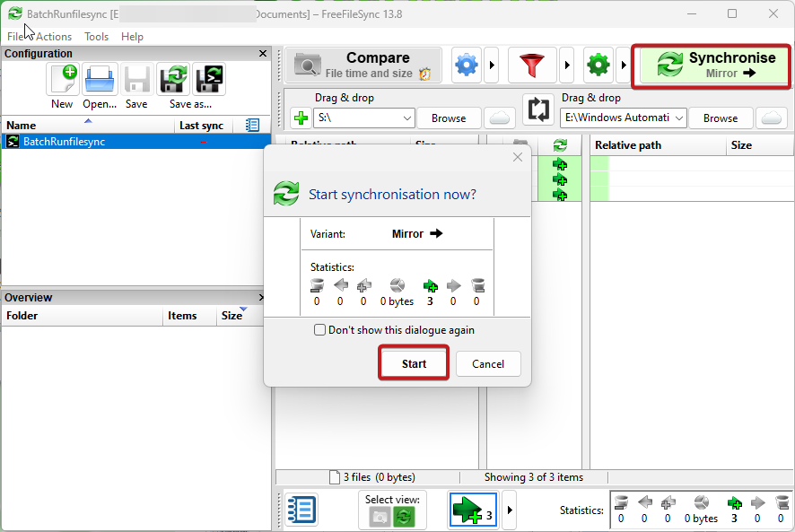Open the Tools menu
This screenshot has width=795, height=532.
96,37
